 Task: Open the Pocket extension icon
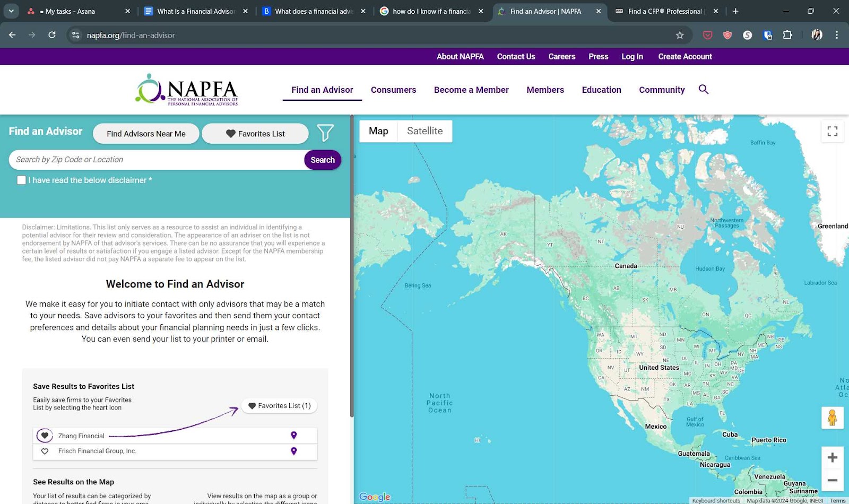click(708, 35)
